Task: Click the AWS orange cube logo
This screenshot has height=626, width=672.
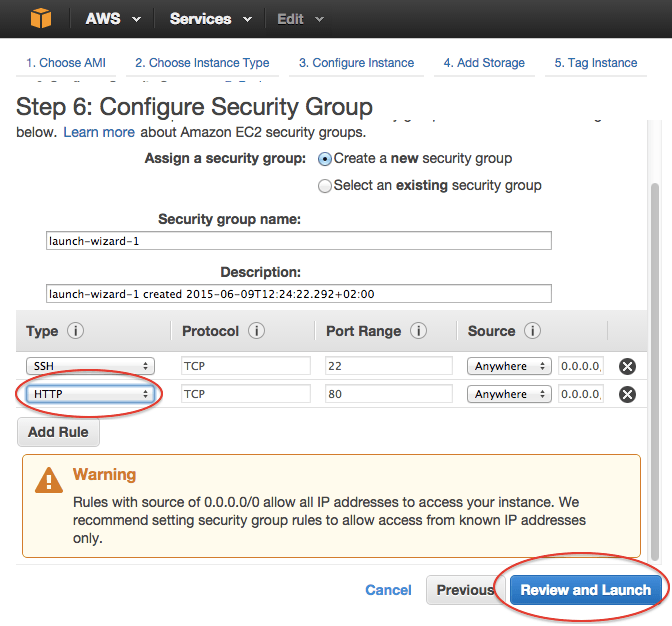Action: pyautogui.click(x=41, y=18)
